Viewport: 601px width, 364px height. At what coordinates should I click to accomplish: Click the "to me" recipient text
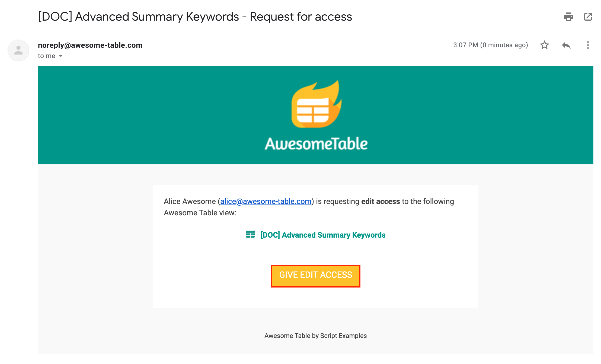pyautogui.click(x=46, y=56)
